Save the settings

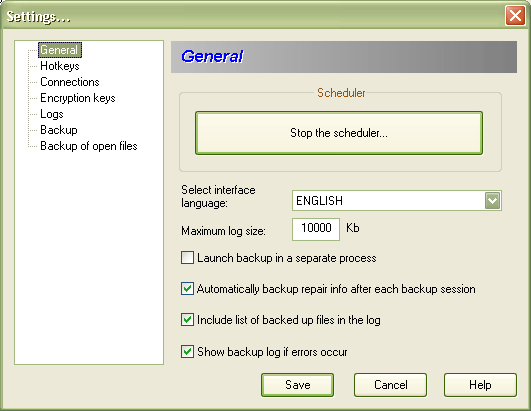click(x=297, y=385)
